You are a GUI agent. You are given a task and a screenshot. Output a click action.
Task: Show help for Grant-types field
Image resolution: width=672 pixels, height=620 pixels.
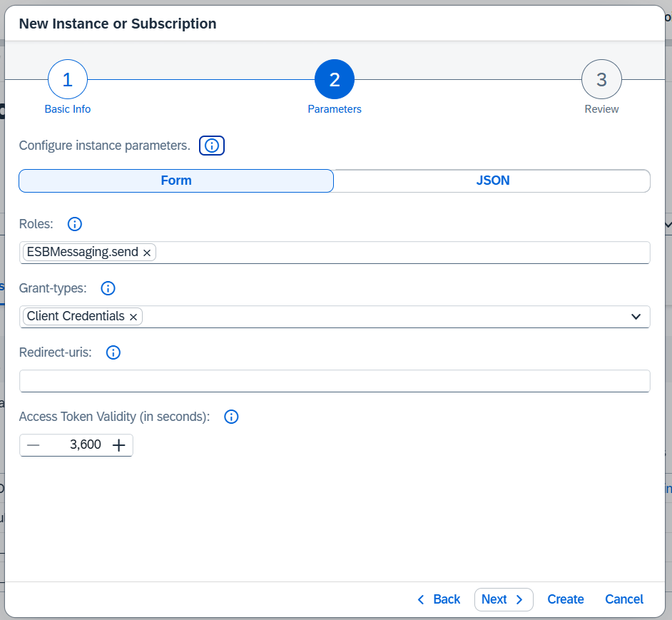108,288
